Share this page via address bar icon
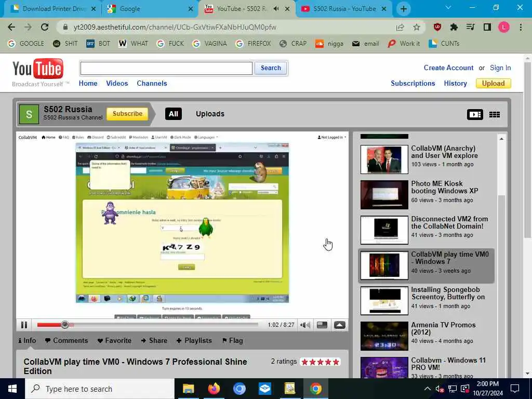 [400, 28]
